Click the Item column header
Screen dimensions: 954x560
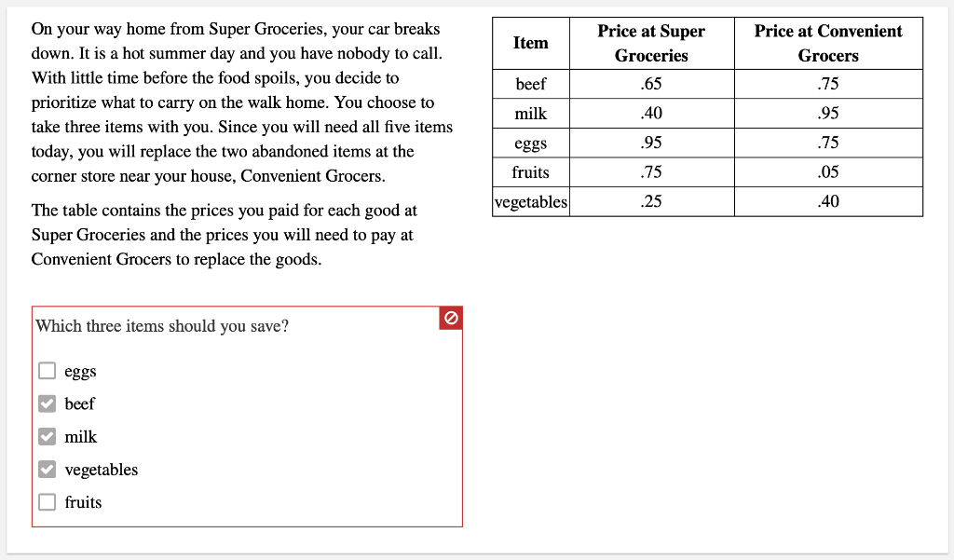[530, 42]
